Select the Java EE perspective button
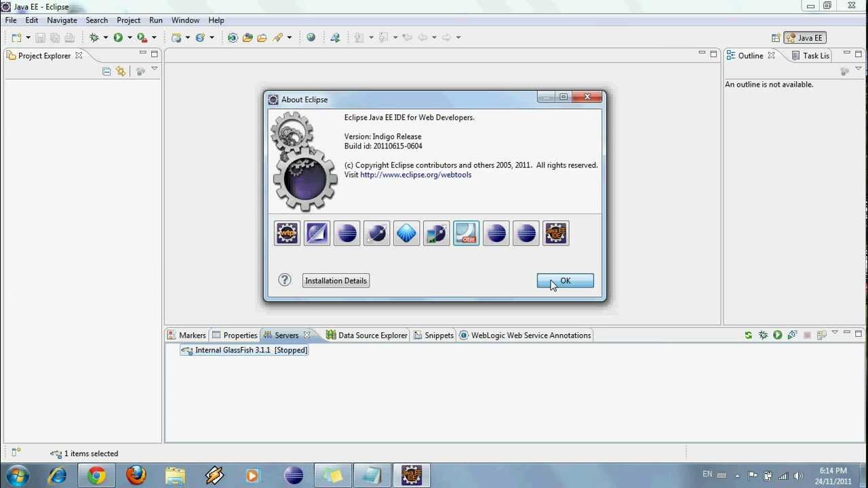Image resolution: width=868 pixels, height=488 pixels. click(x=805, y=38)
